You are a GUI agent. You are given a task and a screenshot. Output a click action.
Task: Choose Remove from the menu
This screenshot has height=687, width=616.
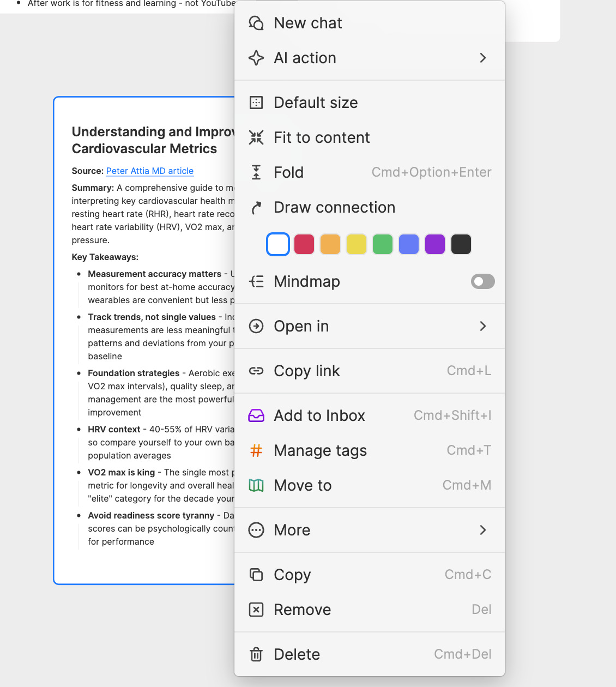(302, 610)
